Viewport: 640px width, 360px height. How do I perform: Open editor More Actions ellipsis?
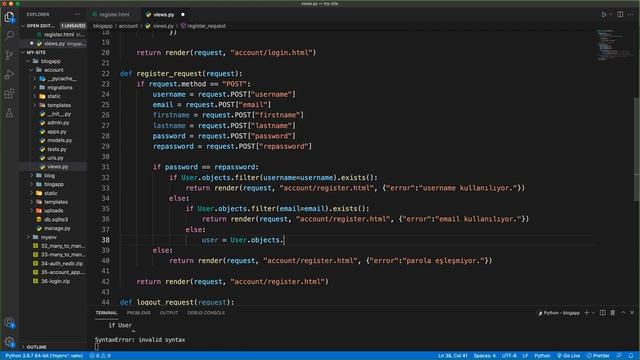pos(631,14)
